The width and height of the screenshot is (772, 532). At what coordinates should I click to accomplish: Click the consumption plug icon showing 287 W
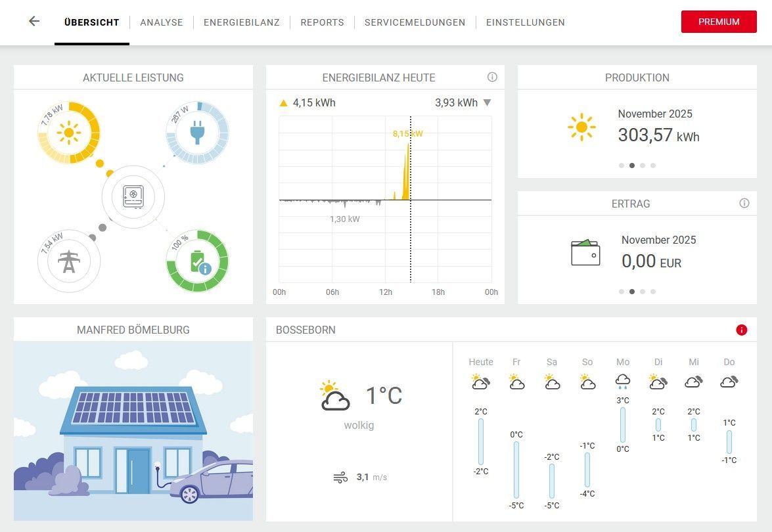click(x=196, y=132)
